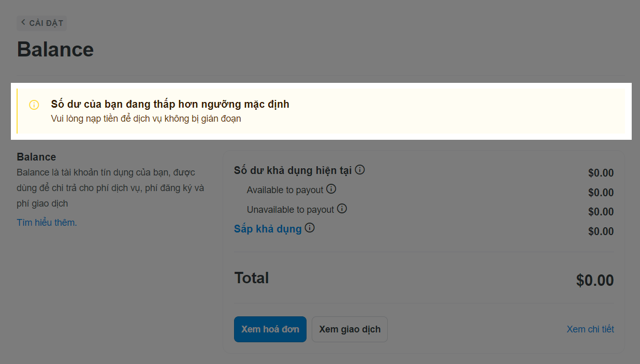Image resolution: width=640 pixels, height=364 pixels.
Task: Click info icon next to Unavailable to payout
Action: (x=342, y=209)
